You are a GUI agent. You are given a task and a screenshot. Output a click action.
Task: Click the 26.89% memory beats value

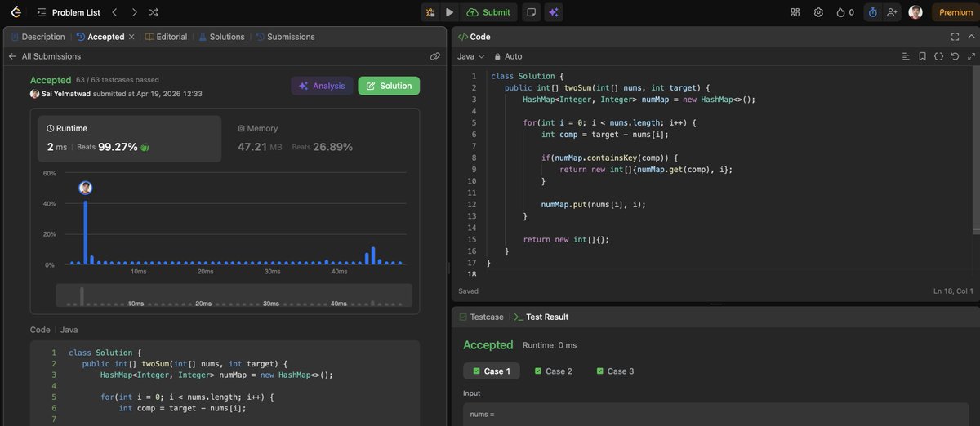(x=333, y=147)
